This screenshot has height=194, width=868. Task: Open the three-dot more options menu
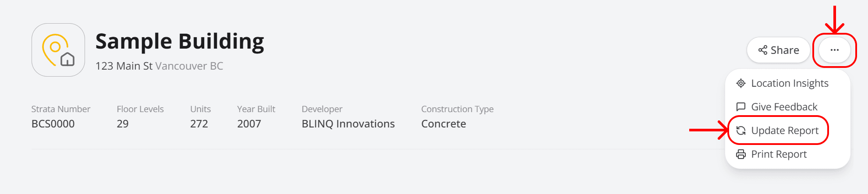click(x=834, y=50)
